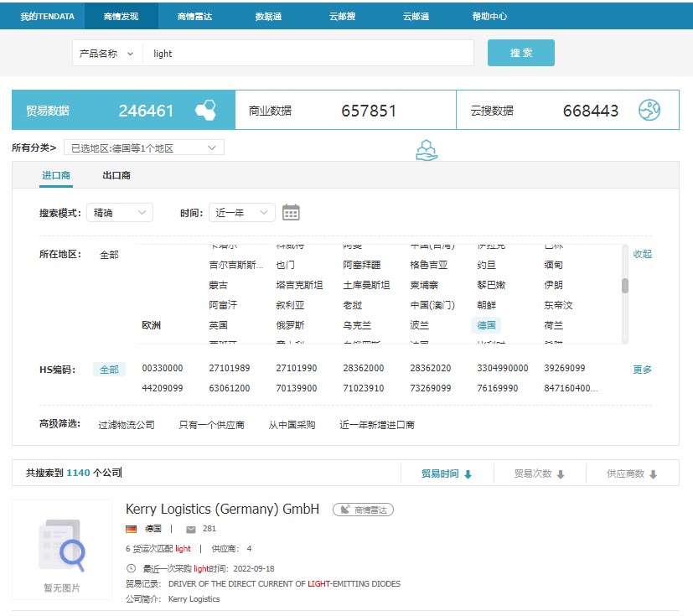Open the calendar date picker icon

click(291, 213)
